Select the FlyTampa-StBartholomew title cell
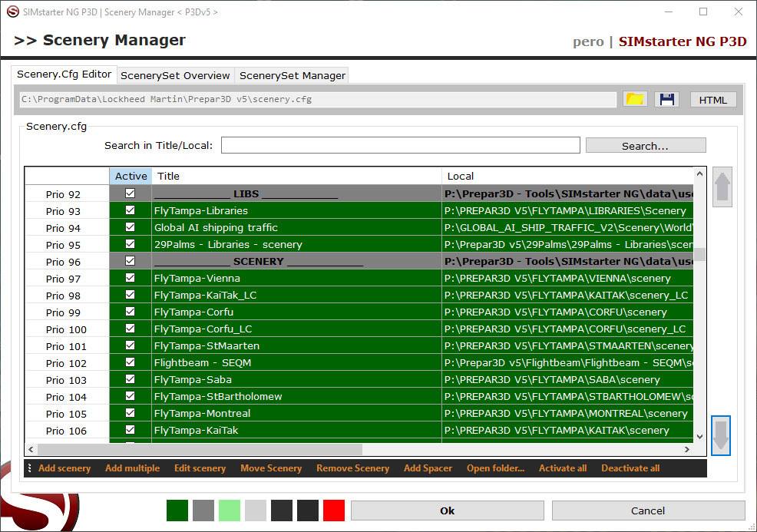Image resolution: width=757 pixels, height=532 pixels. [296, 396]
